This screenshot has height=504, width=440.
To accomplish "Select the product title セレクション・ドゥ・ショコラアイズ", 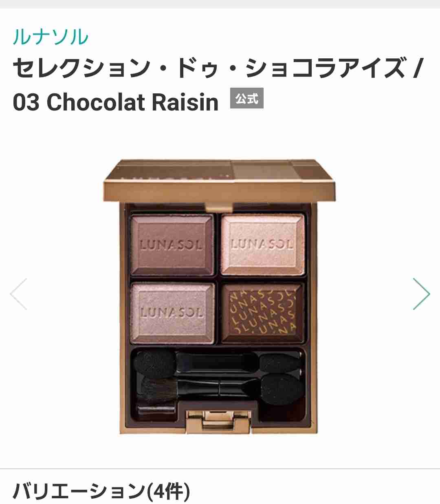I will (x=209, y=68).
